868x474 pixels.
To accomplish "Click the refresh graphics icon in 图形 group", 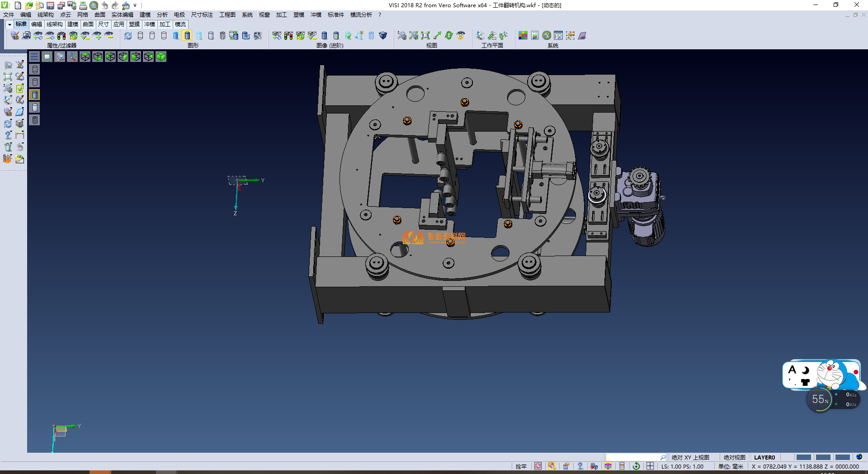I will pyautogui.click(x=128, y=35).
